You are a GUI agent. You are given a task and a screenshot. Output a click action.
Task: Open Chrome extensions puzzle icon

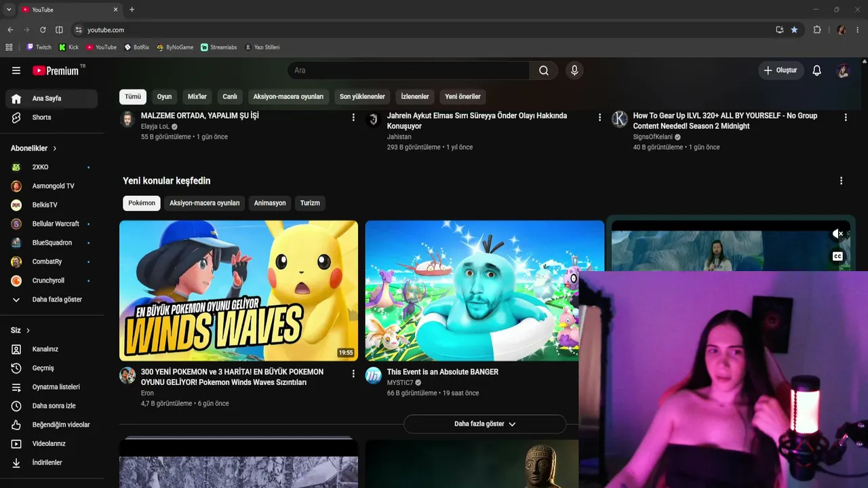pos(817,30)
